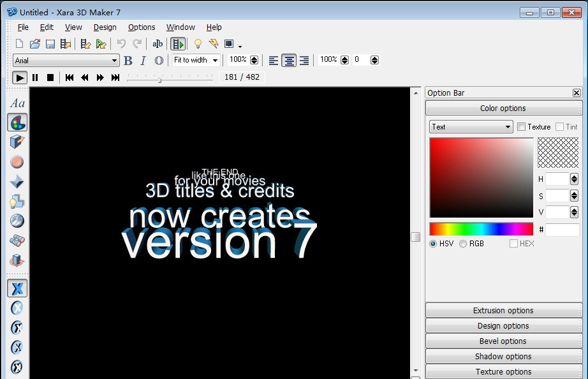Toggle bold text formatting
Viewport: 588px width, 379px height.
click(128, 61)
